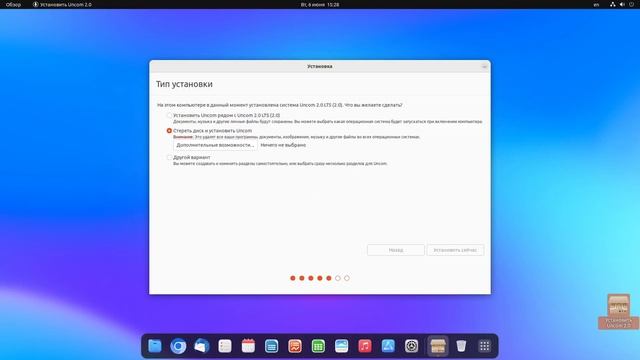Click the 'Установить сейчас' install now button

pos(455,250)
